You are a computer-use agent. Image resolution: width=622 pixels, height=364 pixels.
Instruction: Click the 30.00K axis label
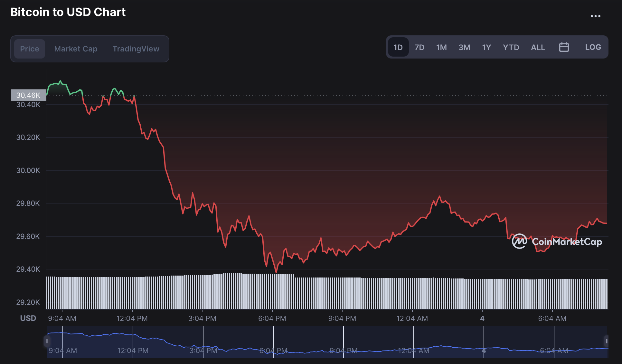28,170
